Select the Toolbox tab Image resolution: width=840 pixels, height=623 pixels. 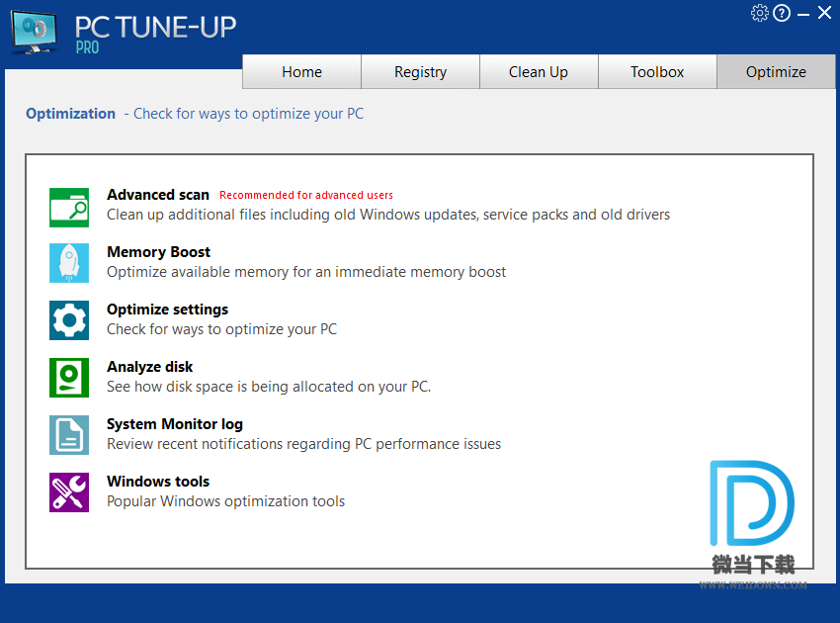click(657, 72)
